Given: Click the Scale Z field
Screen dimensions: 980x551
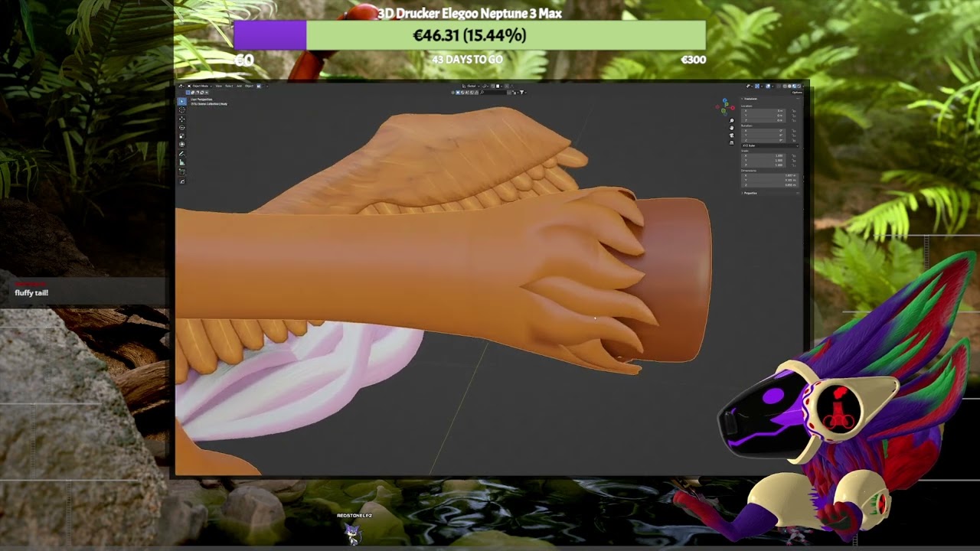Looking at the screenshot, I should 763,165.
